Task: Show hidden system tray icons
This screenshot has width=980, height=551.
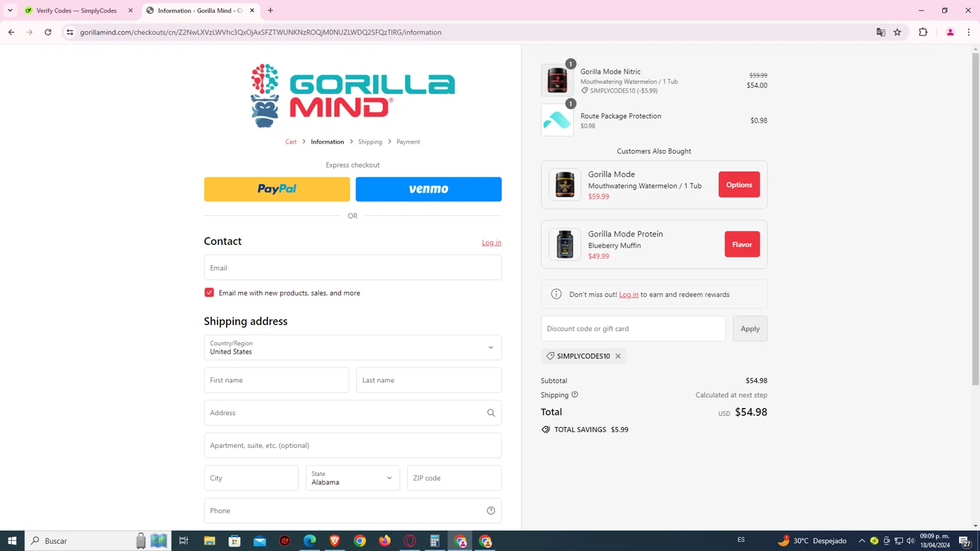Action: tap(862, 541)
